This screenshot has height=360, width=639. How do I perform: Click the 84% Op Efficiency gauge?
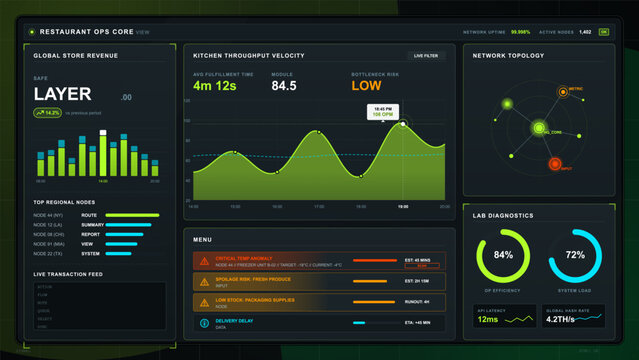(x=503, y=256)
